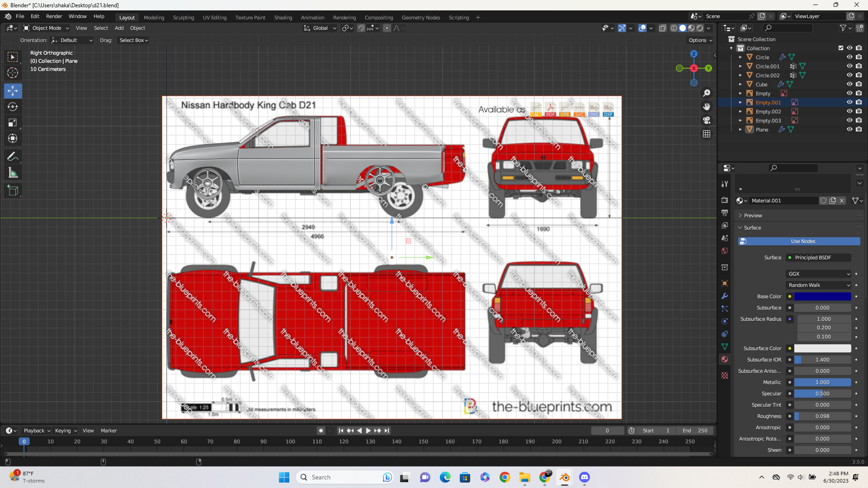Viewport: 868px width, 488px height.
Task: Select the Scale tool in toolbar
Action: [13, 122]
